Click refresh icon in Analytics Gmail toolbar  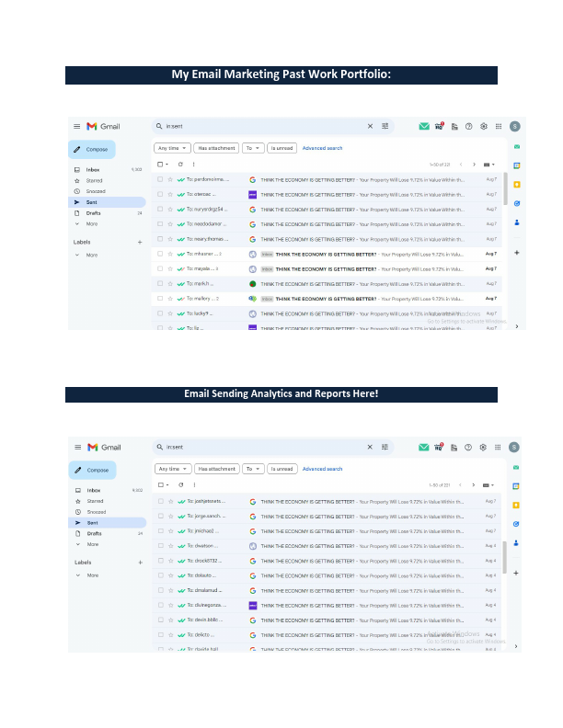[181, 484]
